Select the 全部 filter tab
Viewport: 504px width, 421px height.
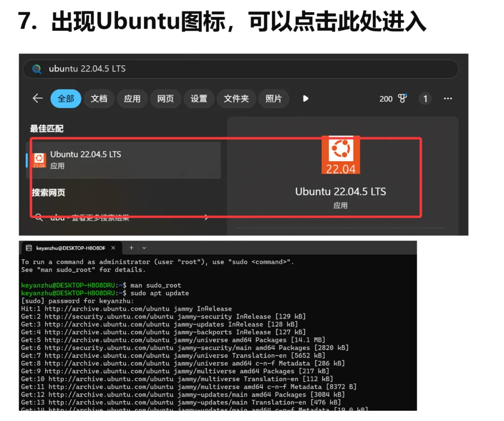coord(66,98)
